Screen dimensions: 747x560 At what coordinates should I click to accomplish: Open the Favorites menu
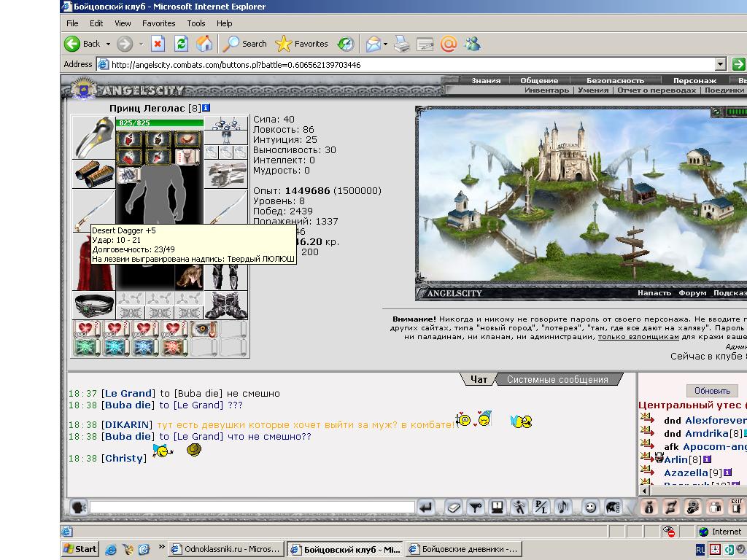tap(158, 23)
